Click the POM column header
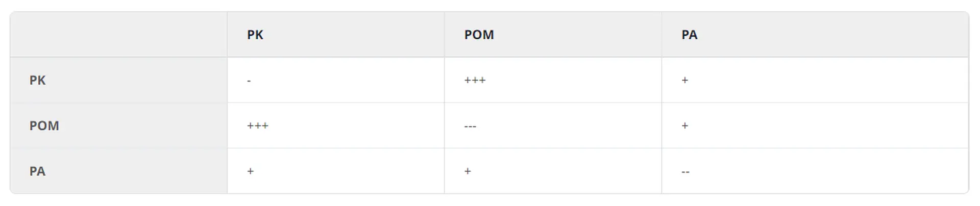The height and width of the screenshot is (206, 980). (479, 35)
